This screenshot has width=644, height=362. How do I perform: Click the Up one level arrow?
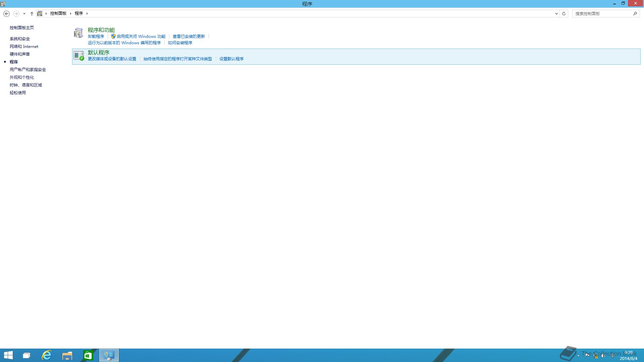click(32, 14)
